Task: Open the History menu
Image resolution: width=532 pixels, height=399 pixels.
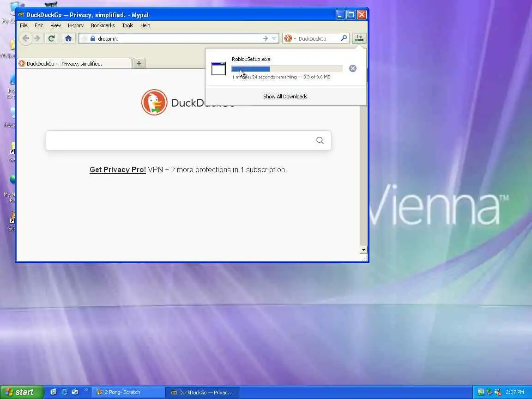Action: tap(76, 25)
